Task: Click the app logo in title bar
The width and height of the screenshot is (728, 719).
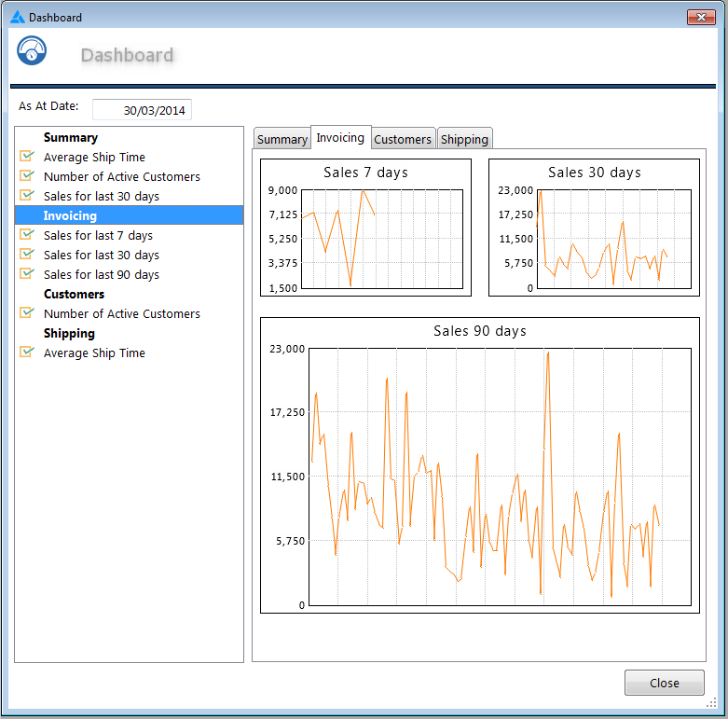Action: pyautogui.click(x=17, y=17)
